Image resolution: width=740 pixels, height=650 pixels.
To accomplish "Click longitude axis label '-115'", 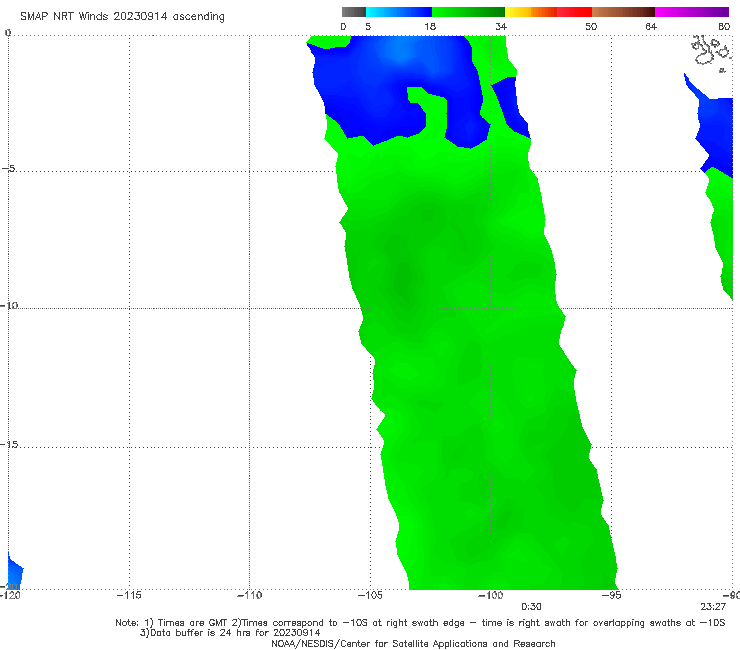I will (129, 595).
